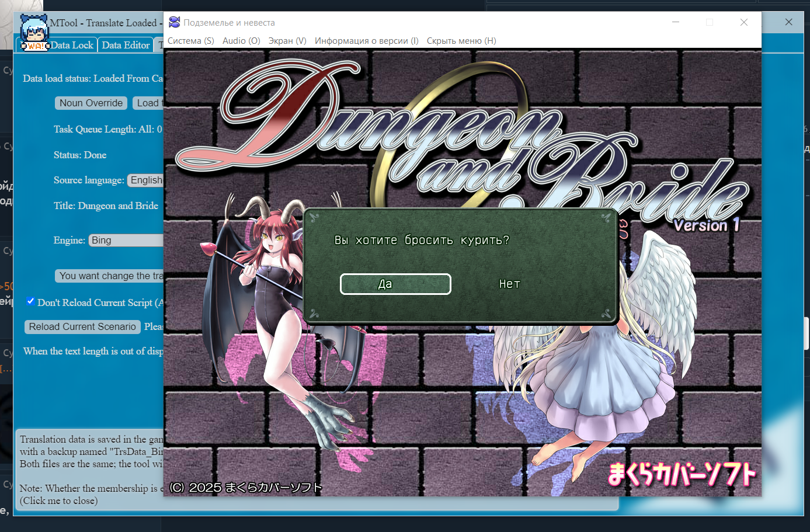Image resolution: width=810 pixels, height=532 pixels.
Task: Open the Source language English dropdown
Action: coord(146,180)
